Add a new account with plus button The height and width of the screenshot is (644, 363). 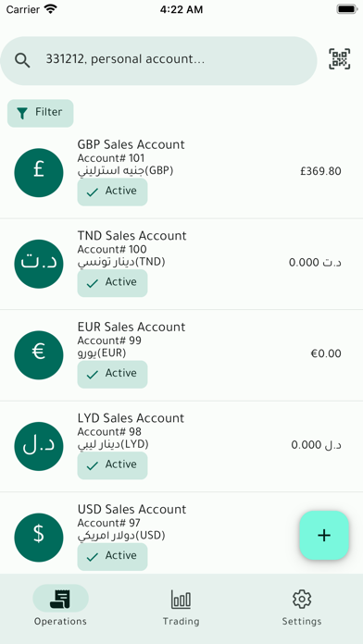[324, 535]
